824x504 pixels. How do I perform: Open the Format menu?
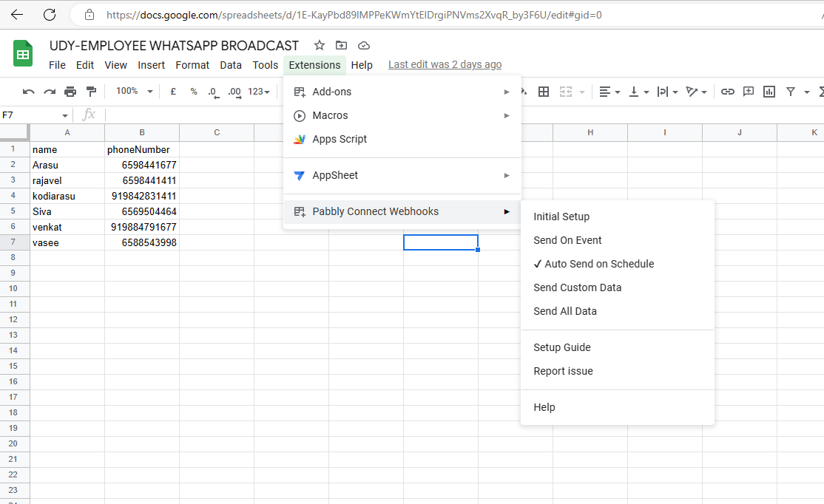click(192, 65)
